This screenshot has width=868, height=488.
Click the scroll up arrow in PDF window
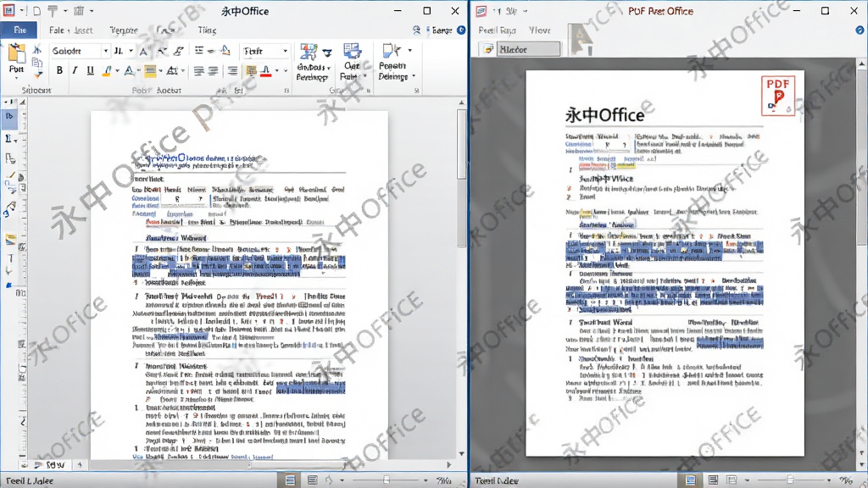[862, 64]
